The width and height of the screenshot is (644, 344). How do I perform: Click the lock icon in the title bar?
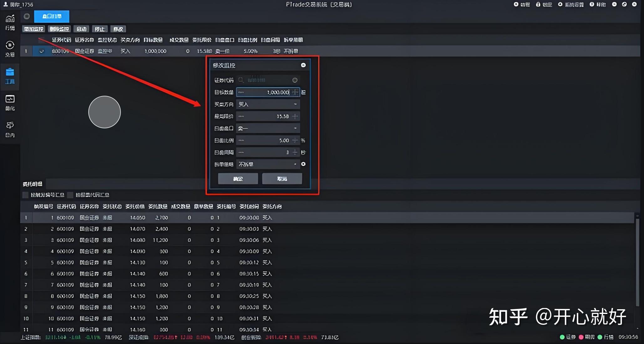538,4
